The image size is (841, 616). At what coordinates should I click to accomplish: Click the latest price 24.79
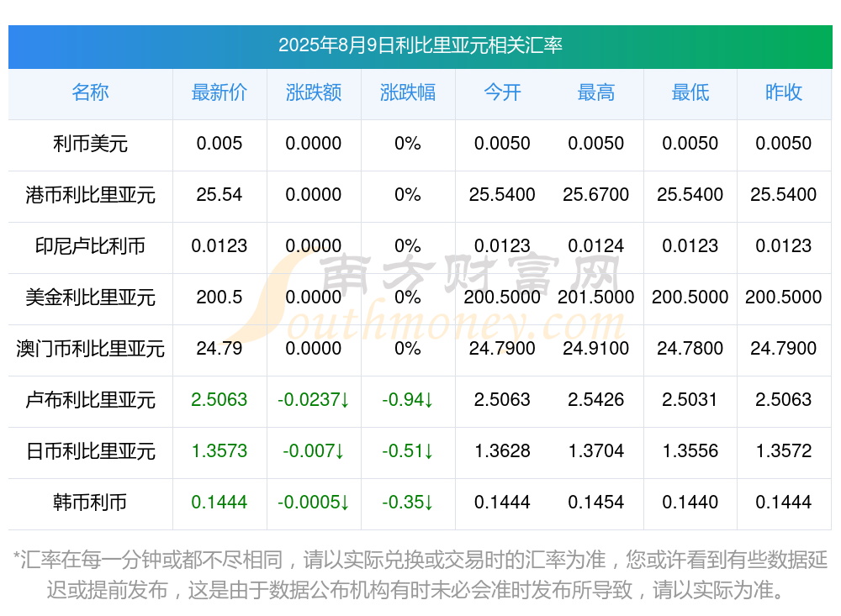[220, 349]
